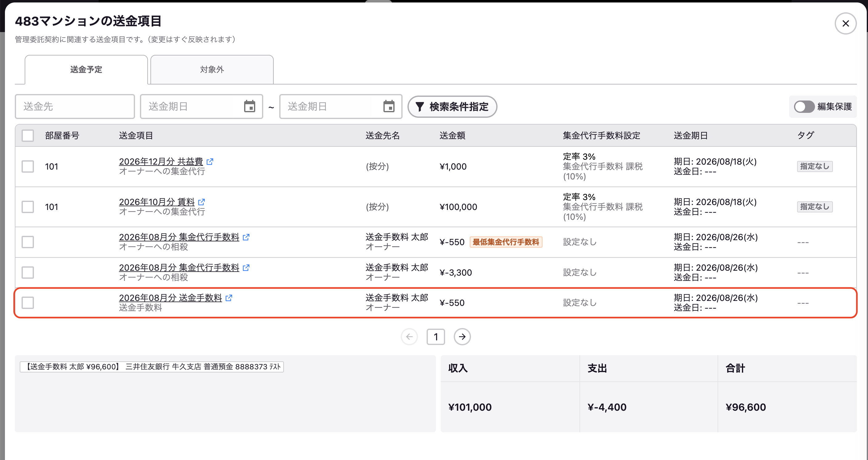Screen dimensions: 868x460
Task: Open external link icon beside 2026年10月分 賃料
Action: 202,202
